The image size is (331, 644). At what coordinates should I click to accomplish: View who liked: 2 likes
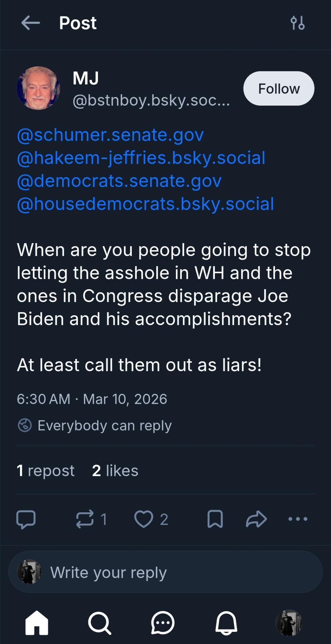(115, 471)
